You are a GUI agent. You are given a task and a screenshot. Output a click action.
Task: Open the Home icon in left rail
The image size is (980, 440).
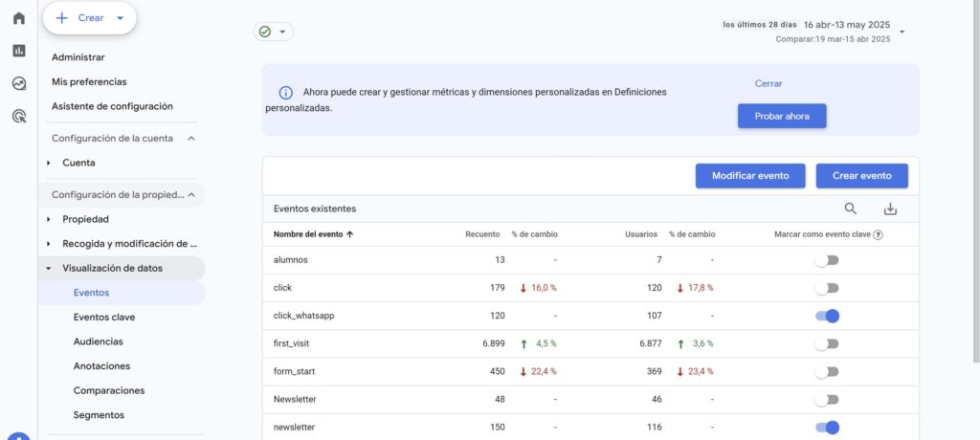pyautogui.click(x=18, y=18)
